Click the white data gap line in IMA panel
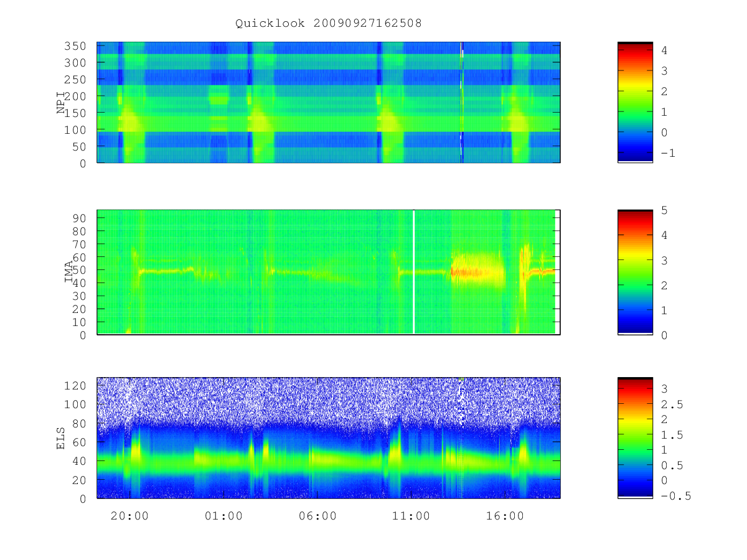 point(414,273)
